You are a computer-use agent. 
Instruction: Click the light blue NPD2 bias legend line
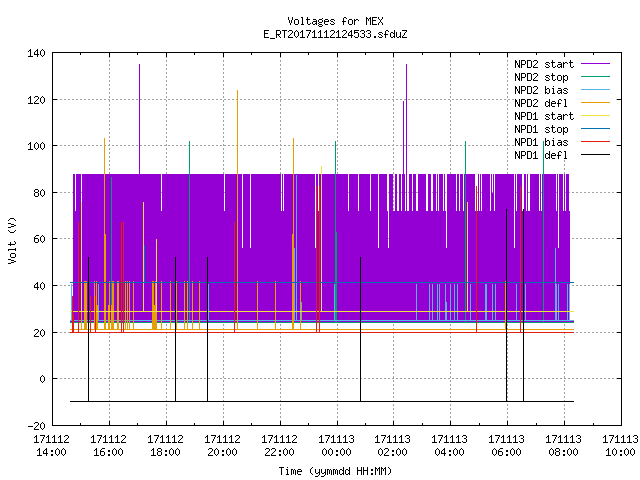[595, 89]
